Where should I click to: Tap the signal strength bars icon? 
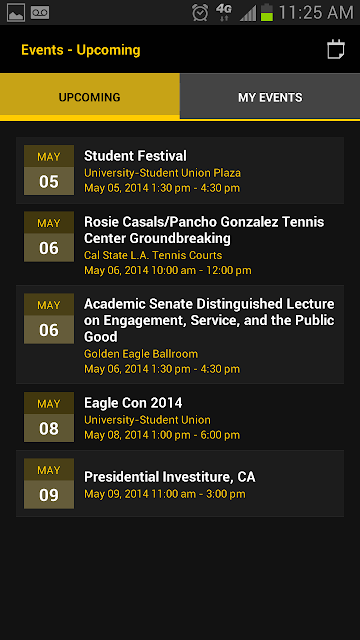[x=248, y=13]
